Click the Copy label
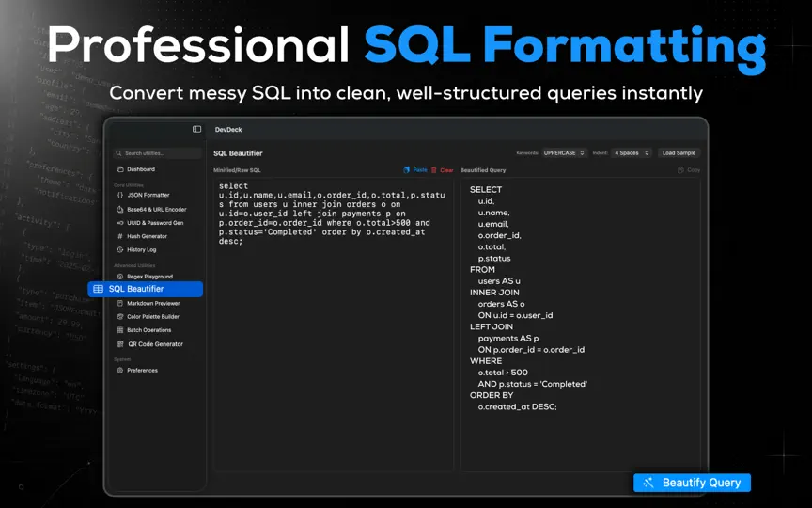812x508 pixels. 694,170
